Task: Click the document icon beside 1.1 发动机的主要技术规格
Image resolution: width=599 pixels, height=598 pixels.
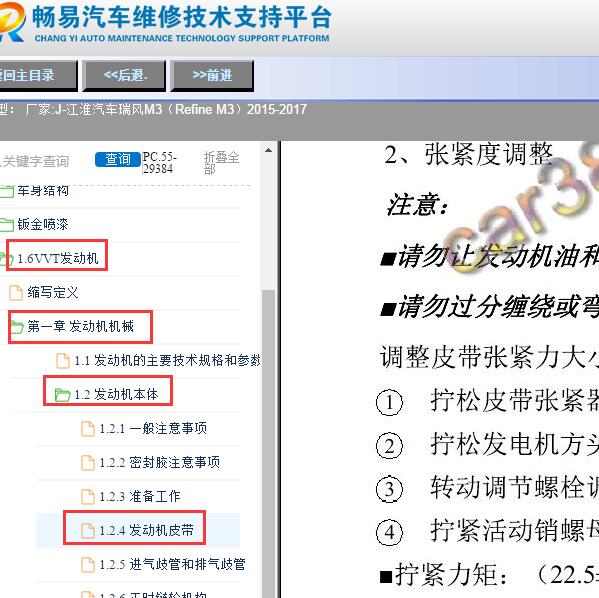Action: (x=63, y=361)
